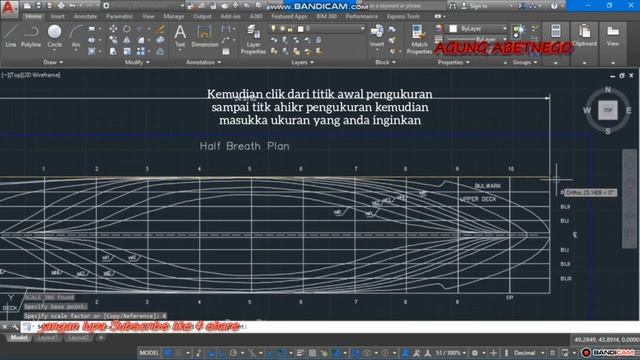Expand the Modify panel
640x360 pixels.
click(x=137, y=62)
